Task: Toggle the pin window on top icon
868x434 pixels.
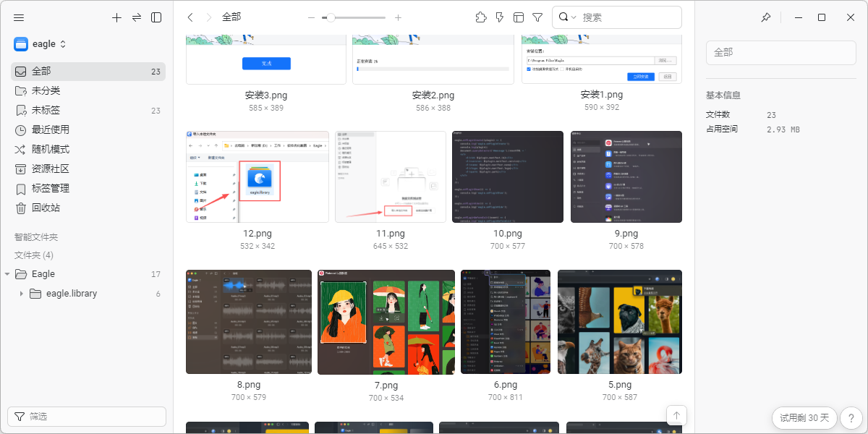Action: click(765, 17)
